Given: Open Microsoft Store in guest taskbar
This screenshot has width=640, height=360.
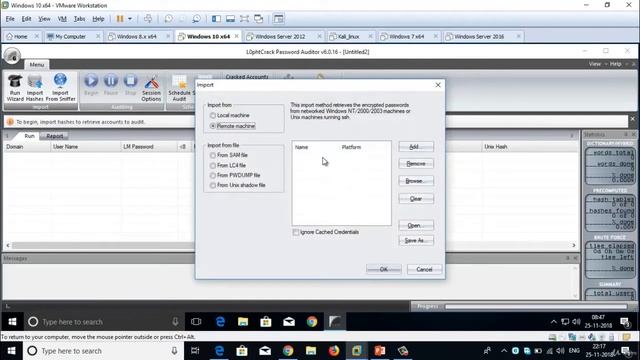Looking at the screenshot, I should (266, 322).
